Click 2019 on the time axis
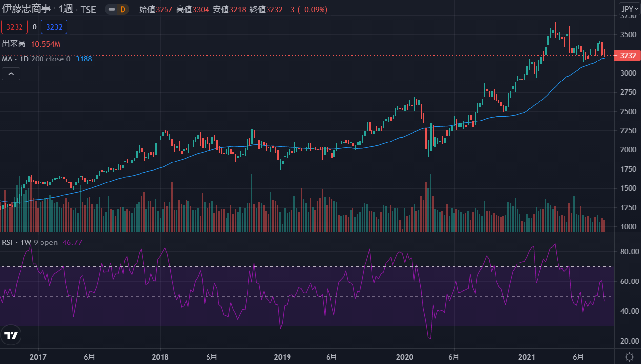 point(283,357)
